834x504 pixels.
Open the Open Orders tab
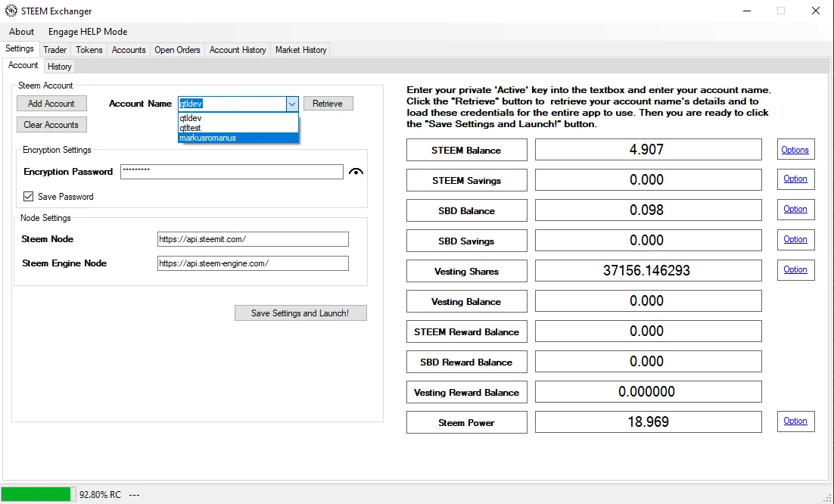pos(177,49)
